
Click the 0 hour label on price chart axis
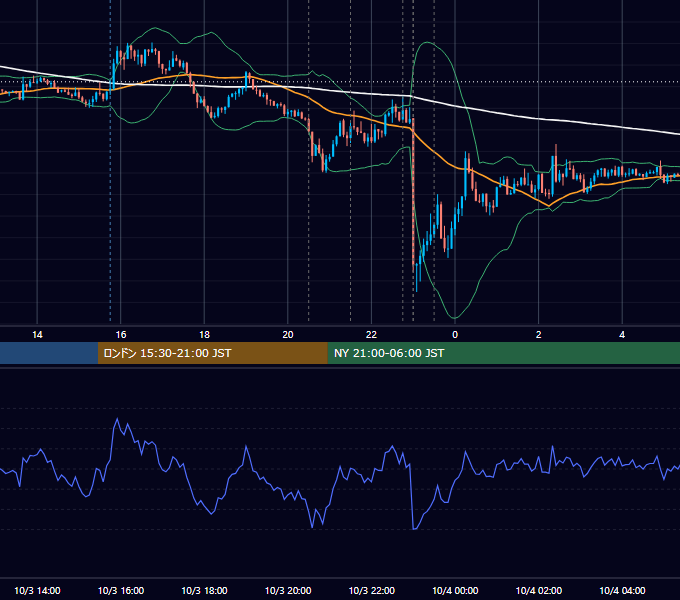[455, 335]
